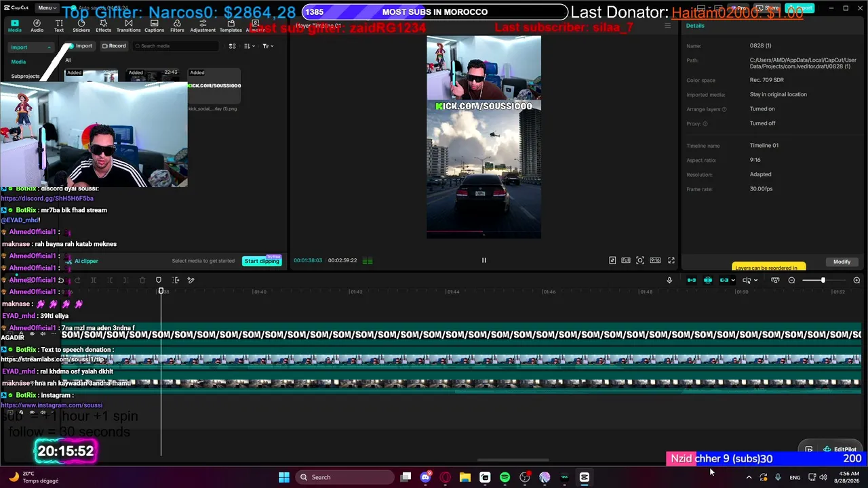Viewport: 868px width, 488px height.
Task: Select the kick.com/soussiooo PNG thumbnail
Action: 214,85
